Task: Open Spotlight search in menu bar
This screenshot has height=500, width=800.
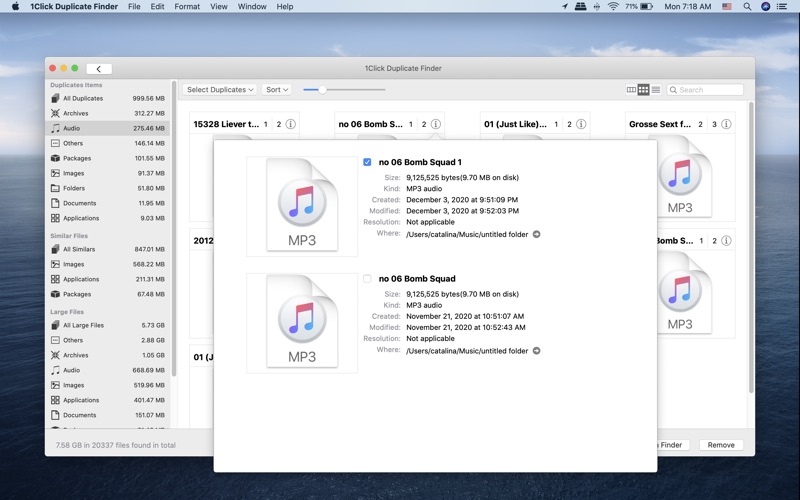Action: tap(747, 7)
